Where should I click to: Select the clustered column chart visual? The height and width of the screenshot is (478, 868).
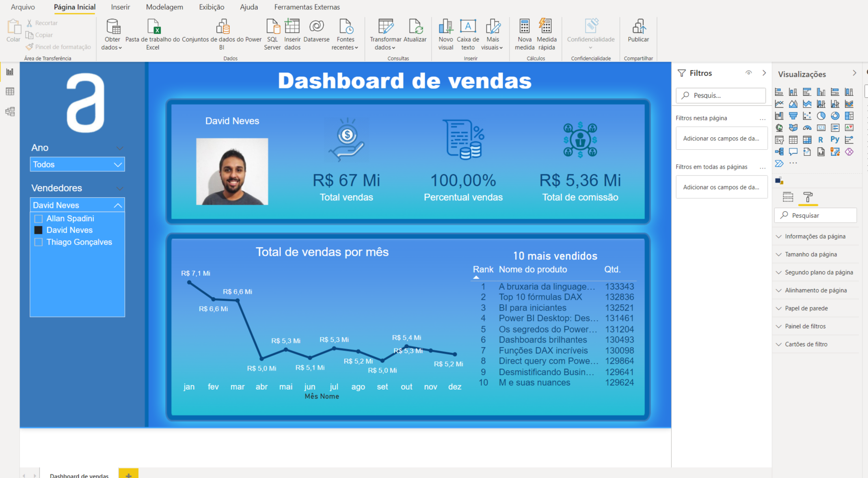coord(821,92)
